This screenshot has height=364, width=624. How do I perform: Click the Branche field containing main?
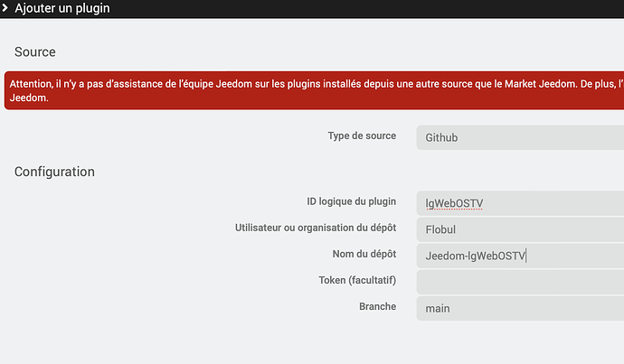520,308
